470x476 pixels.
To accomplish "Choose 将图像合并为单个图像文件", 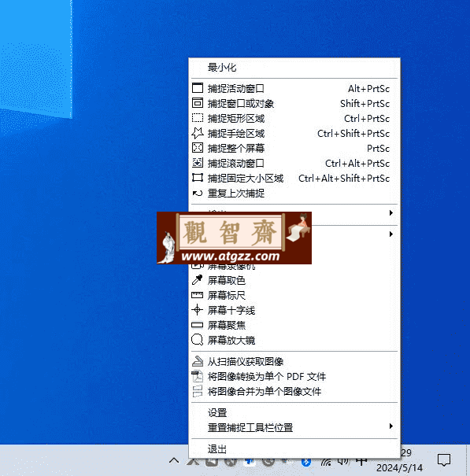I will click(x=294, y=391).
